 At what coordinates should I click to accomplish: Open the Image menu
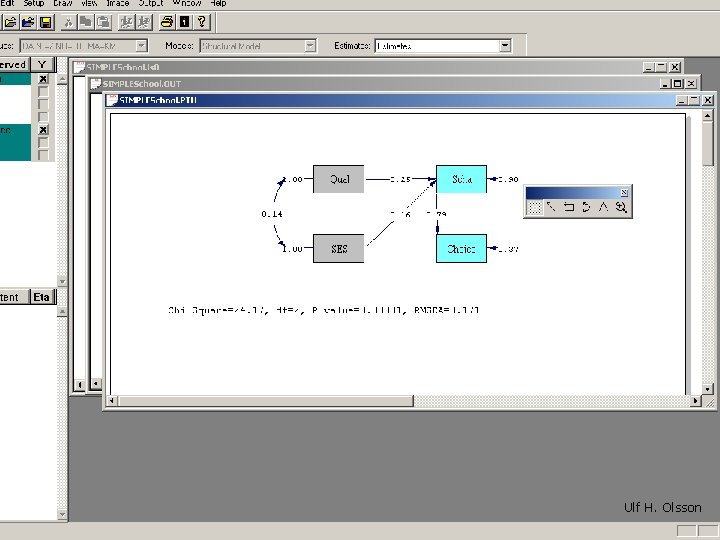(x=118, y=3)
